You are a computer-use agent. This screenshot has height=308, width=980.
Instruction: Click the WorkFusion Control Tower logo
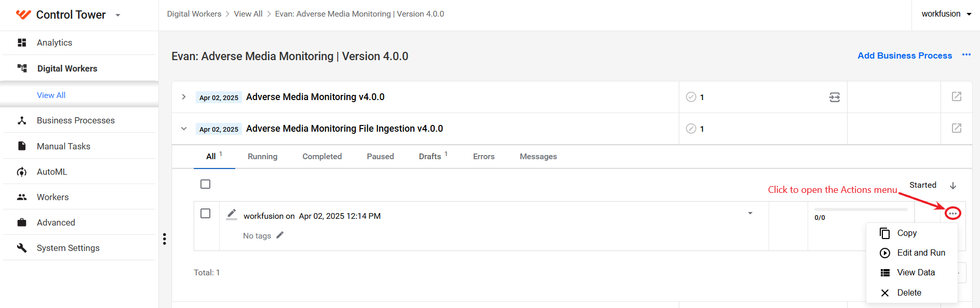click(23, 15)
